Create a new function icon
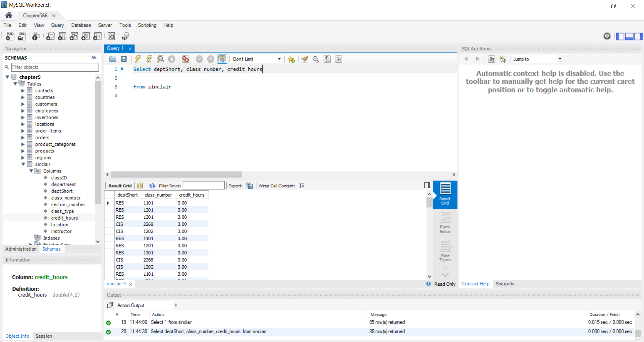The width and height of the screenshot is (644, 342). tap(97, 36)
